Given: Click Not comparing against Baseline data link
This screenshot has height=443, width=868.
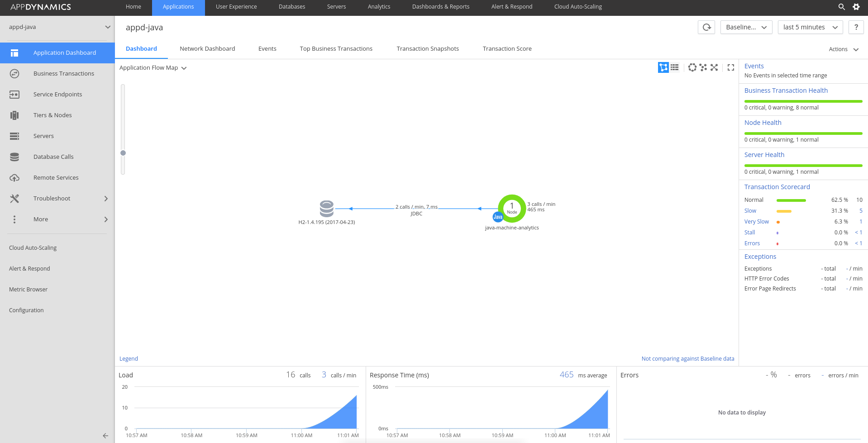Looking at the screenshot, I should tap(688, 359).
